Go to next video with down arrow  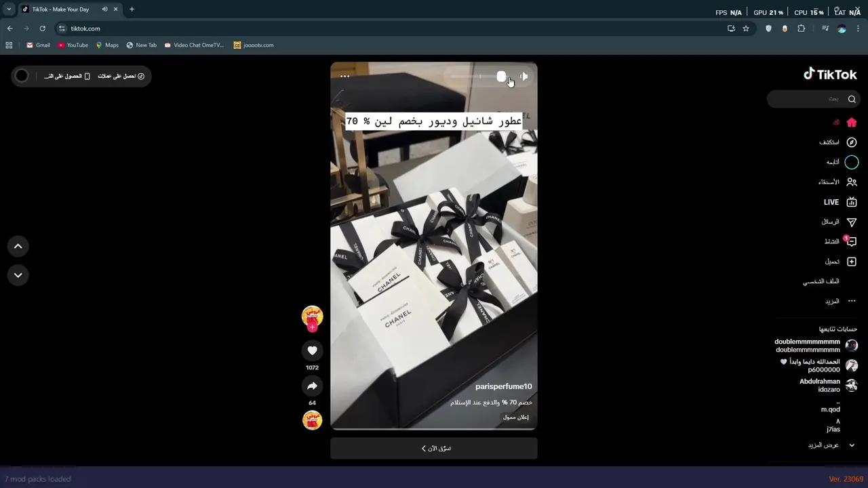18,274
